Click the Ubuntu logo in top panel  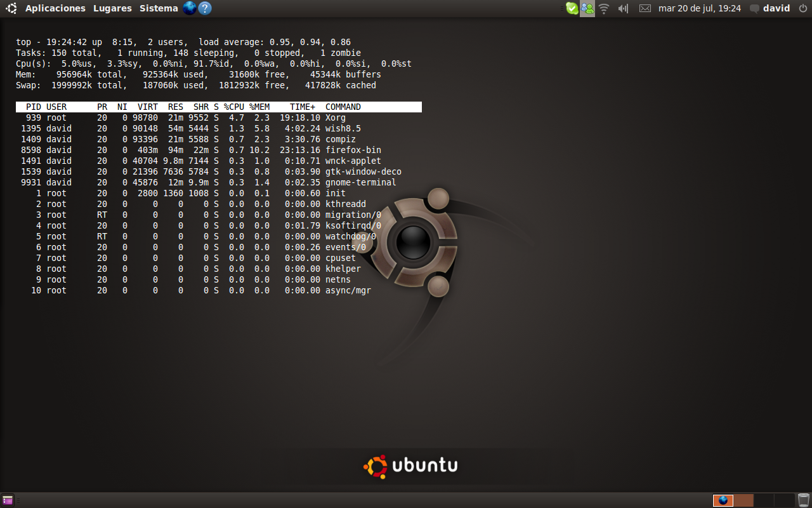tap(11, 8)
